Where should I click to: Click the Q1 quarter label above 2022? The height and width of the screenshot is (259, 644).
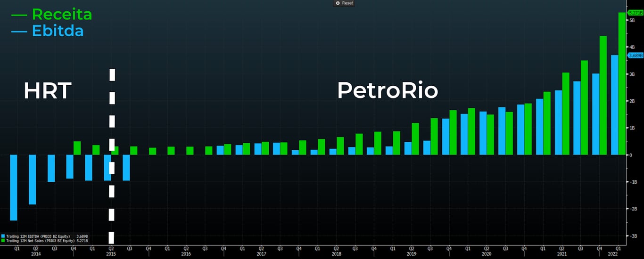618,248
